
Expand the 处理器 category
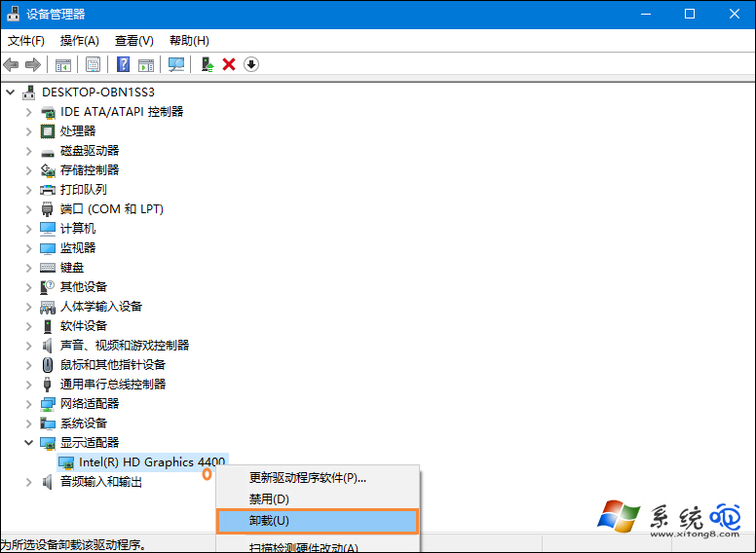pos(29,131)
